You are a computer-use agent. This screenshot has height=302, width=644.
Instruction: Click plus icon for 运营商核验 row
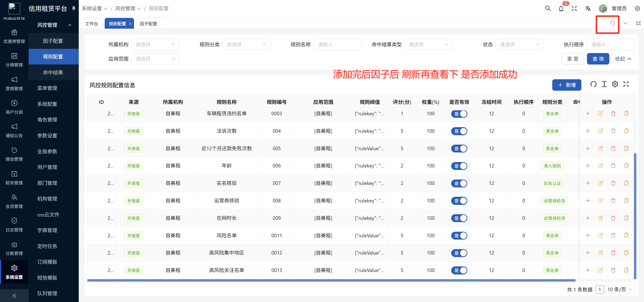coord(588,201)
